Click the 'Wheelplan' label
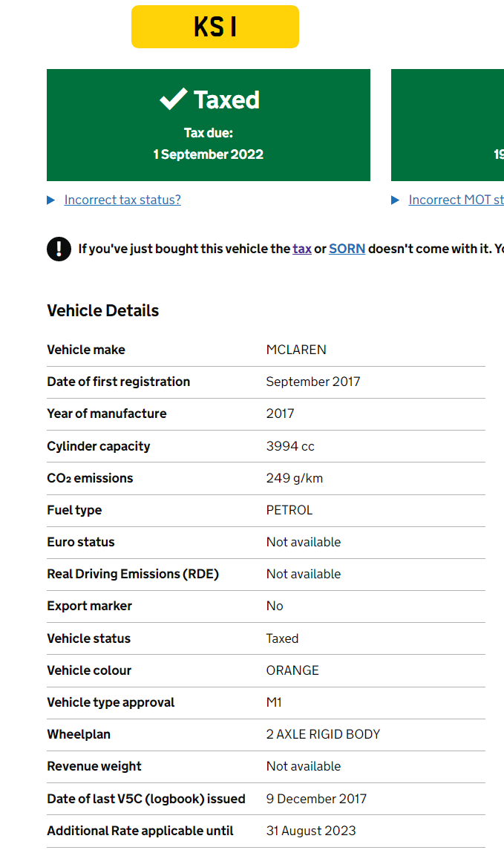504x850 pixels. tap(79, 734)
